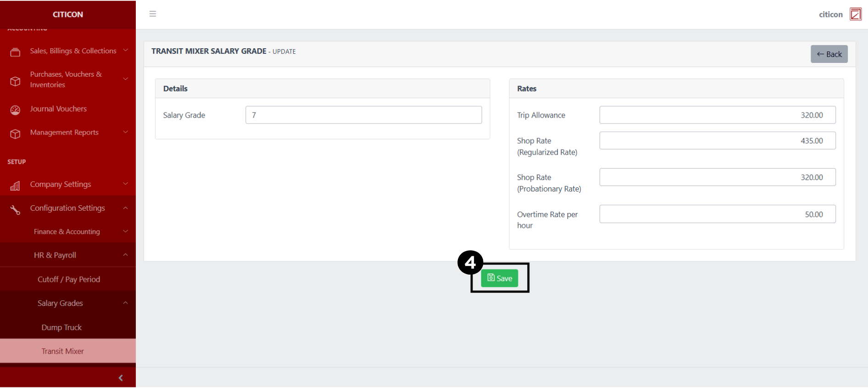Go back using the Back button

pos(829,54)
